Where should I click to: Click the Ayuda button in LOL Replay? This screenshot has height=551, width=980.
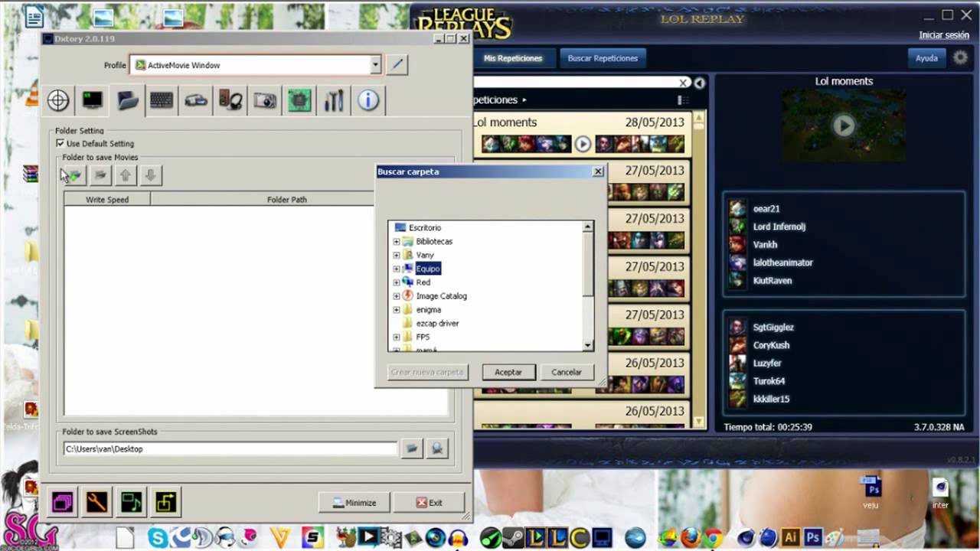click(x=926, y=58)
